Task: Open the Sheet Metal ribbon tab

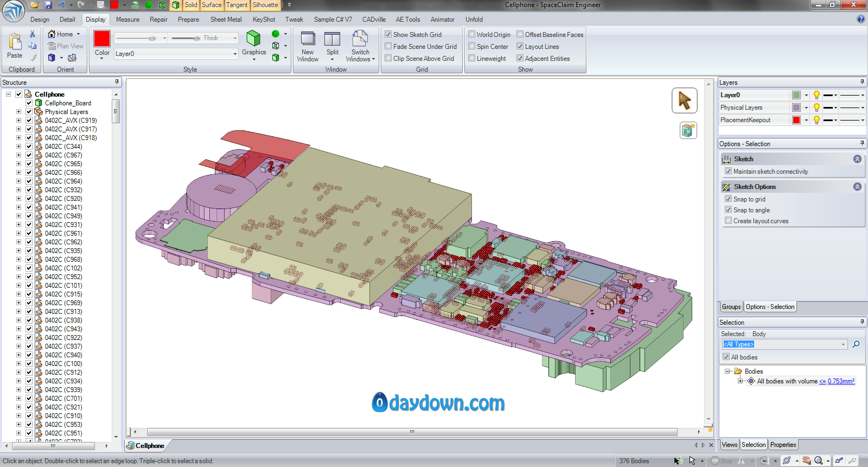Action: pos(226,20)
